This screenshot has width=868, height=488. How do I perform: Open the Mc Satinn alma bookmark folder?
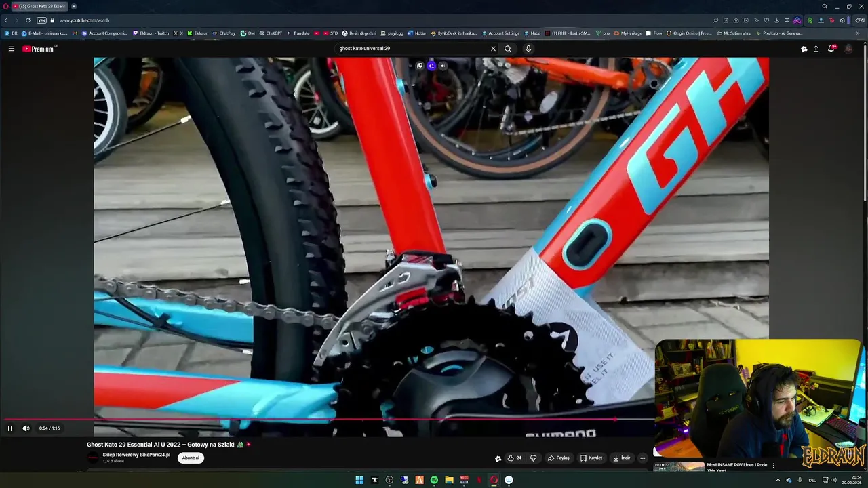click(734, 33)
